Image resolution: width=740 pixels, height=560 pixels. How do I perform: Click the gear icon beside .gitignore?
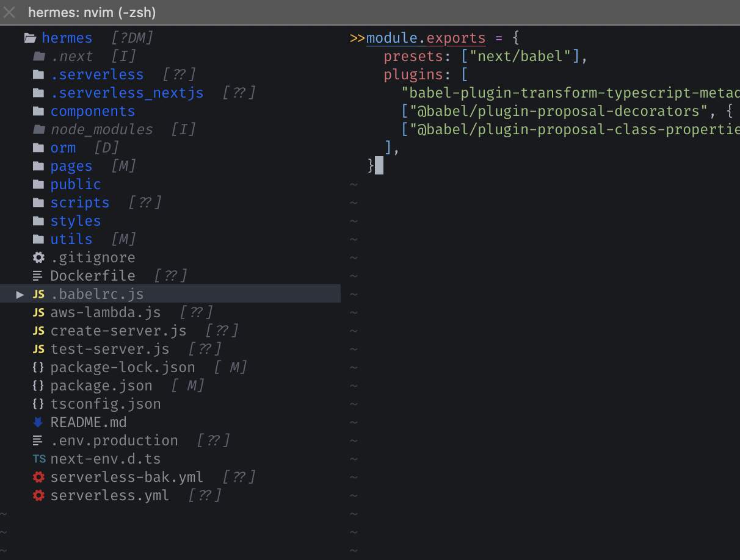pos(38,257)
